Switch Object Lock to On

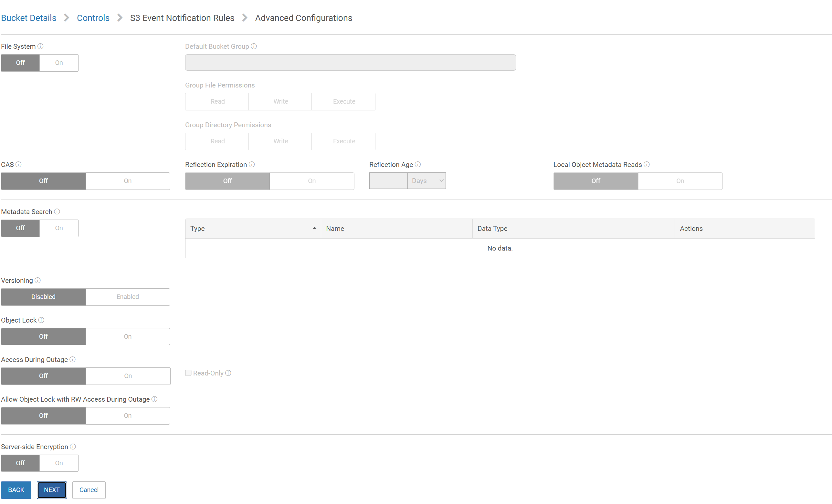[128, 336]
